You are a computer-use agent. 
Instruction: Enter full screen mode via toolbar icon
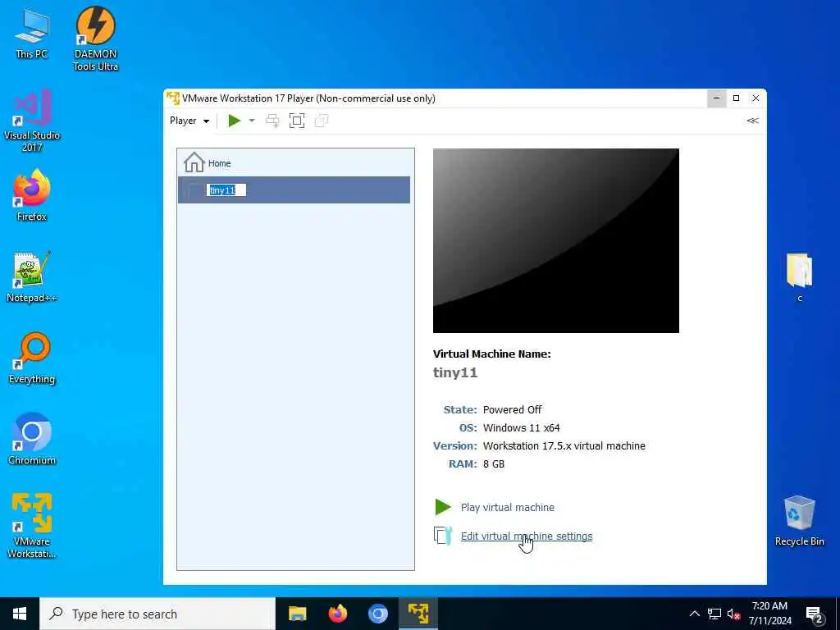297,121
